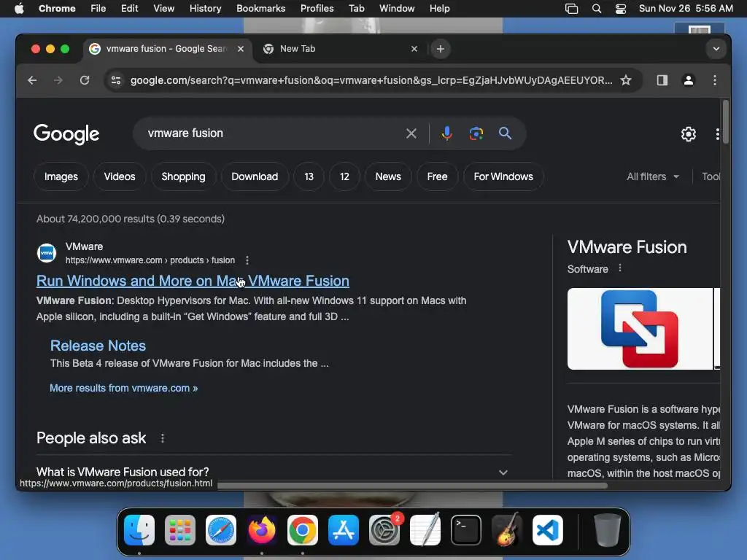
Task: Filter results by Images
Action: click(61, 176)
